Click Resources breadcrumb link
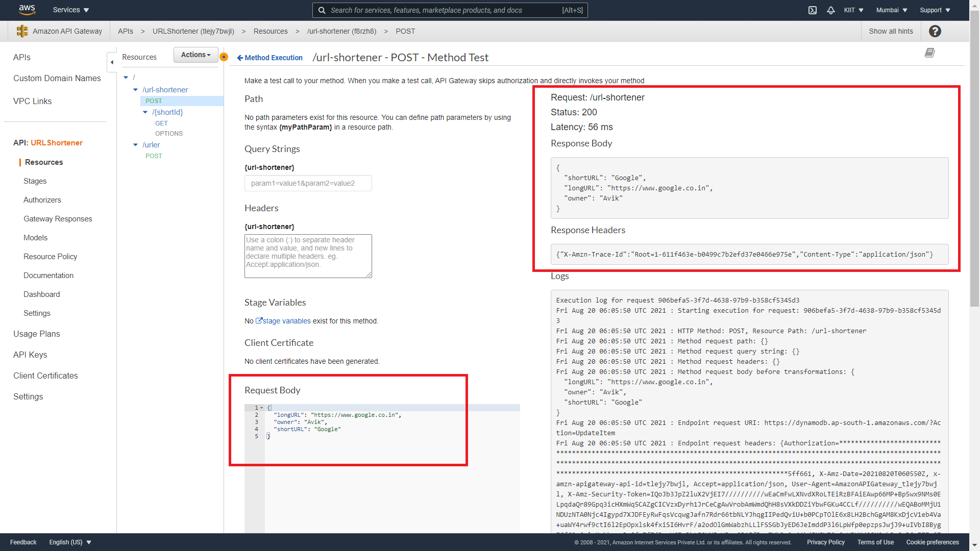 pos(271,31)
